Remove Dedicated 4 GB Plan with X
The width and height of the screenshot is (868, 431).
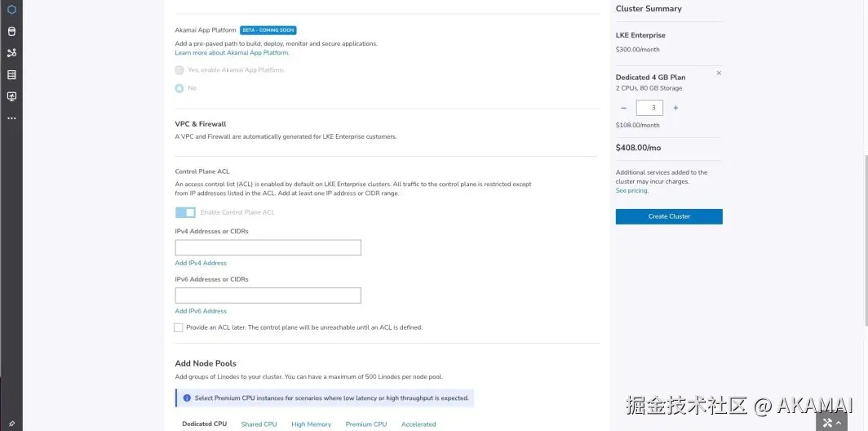coord(719,73)
